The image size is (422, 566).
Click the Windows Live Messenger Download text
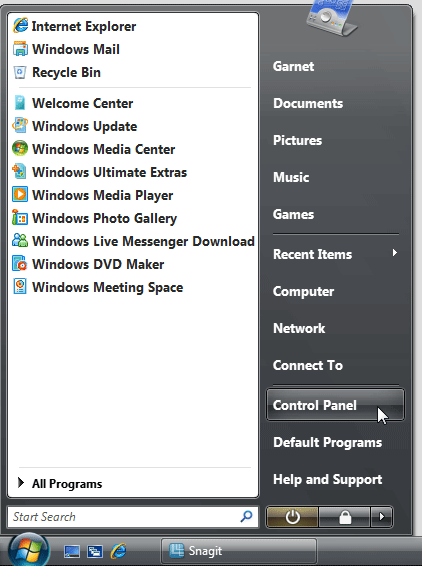[143, 241]
